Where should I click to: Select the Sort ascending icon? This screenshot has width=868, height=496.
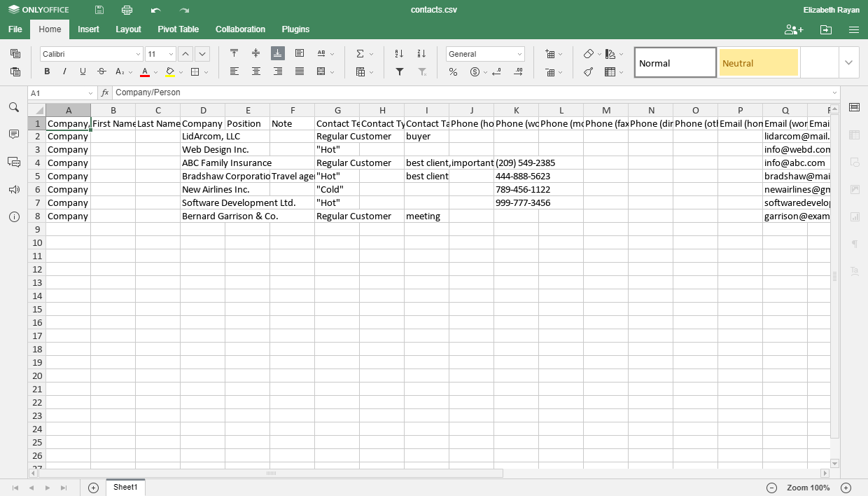click(400, 53)
